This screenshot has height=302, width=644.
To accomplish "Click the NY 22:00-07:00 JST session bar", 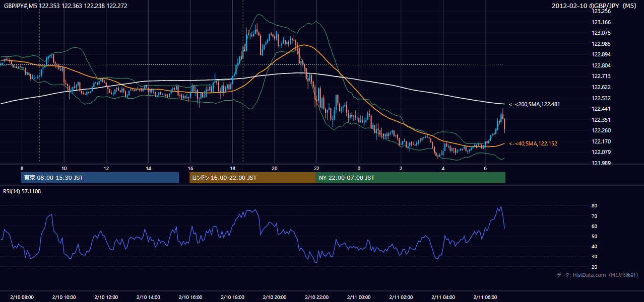I will tap(411, 178).
